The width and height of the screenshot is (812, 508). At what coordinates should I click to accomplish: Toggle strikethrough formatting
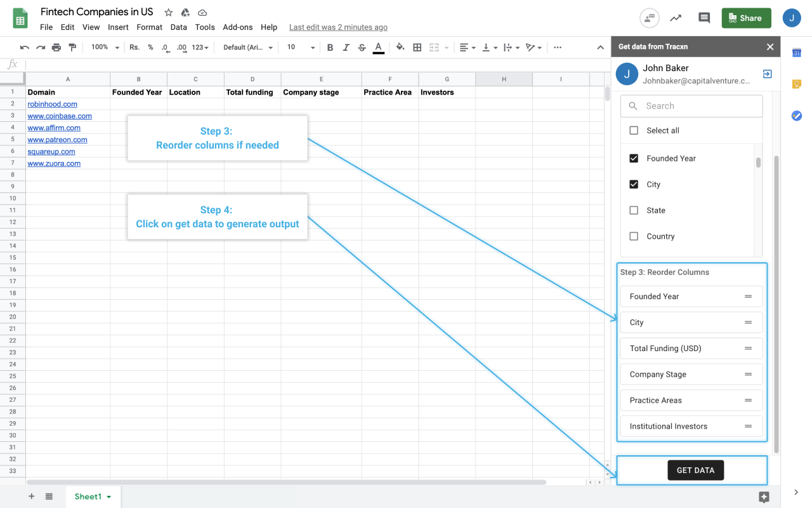click(x=362, y=48)
